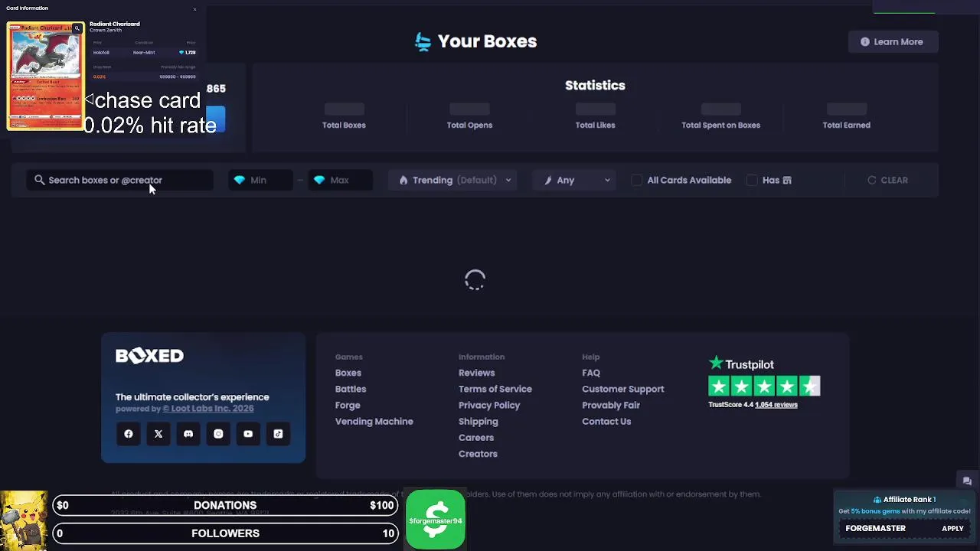Click the magnifier icon on Charizard card

point(77,28)
